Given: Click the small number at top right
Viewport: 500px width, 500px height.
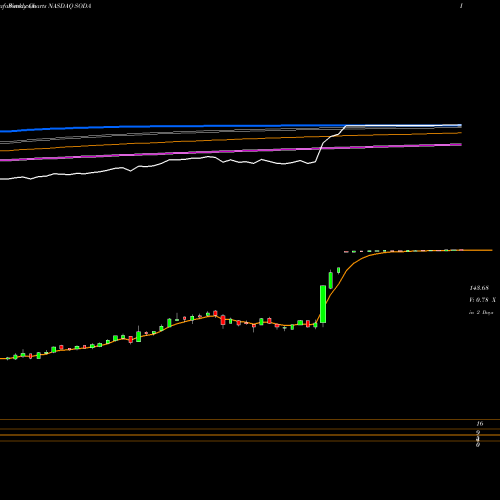Looking at the screenshot, I should [x=461, y=6].
